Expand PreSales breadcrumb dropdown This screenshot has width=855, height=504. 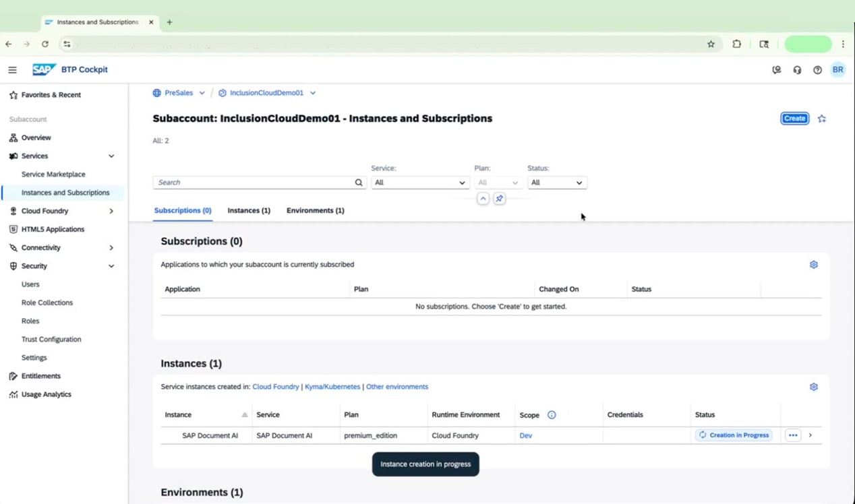click(x=202, y=93)
